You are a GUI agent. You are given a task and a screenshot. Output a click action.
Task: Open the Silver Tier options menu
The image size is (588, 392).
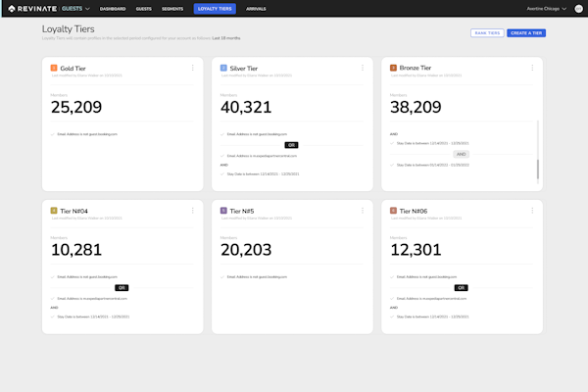(x=363, y=69)
